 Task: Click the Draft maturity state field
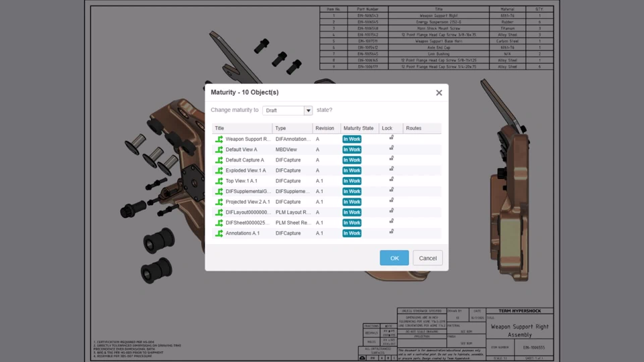point(283,111)
